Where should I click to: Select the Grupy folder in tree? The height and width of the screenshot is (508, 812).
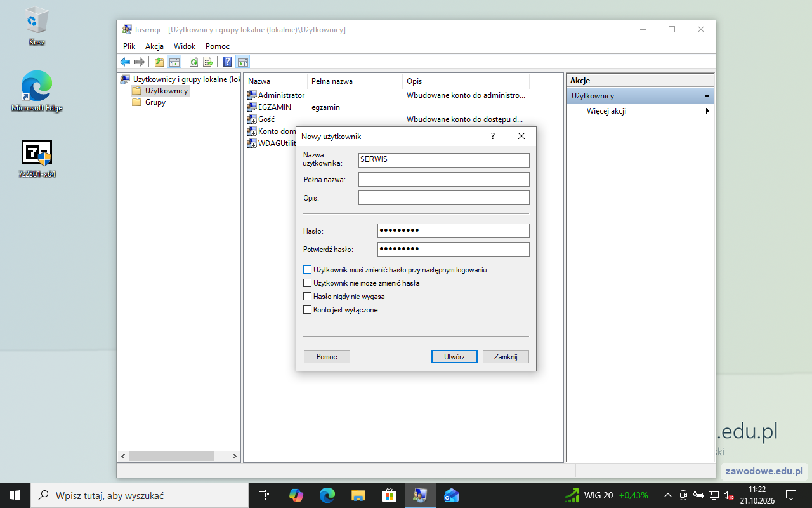[155, 102]
